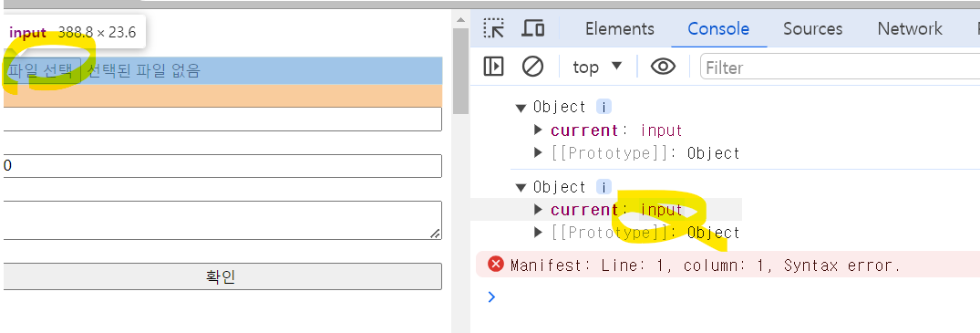Screen dimensions: 980x333
Task: Toggle the device toolbar icon
Action: coord(533,29)
